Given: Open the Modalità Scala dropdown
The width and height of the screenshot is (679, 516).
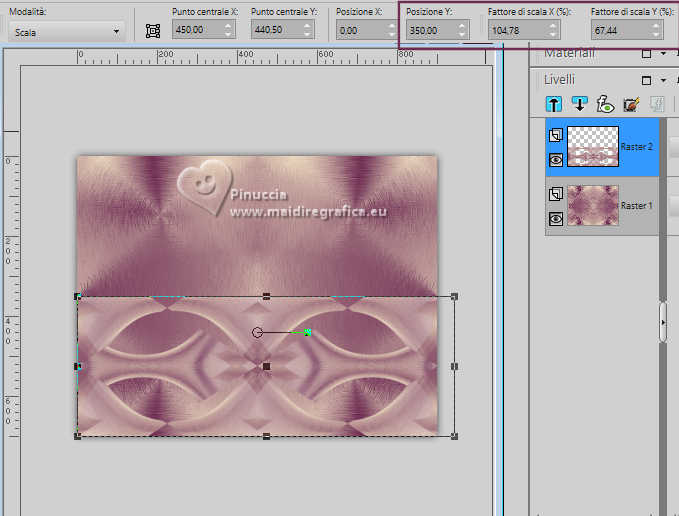Looking at the screenshot, I should (x=67, y=32).
